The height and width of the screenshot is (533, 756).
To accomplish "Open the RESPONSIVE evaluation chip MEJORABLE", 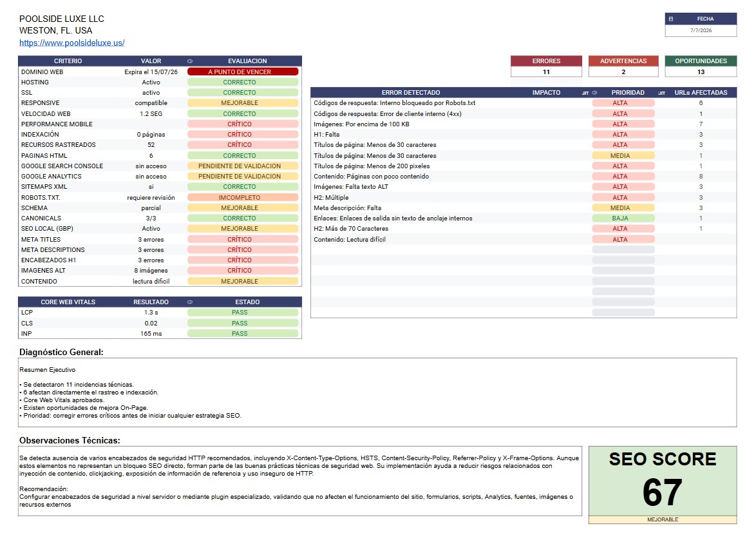I will click(x=243, y=103).
